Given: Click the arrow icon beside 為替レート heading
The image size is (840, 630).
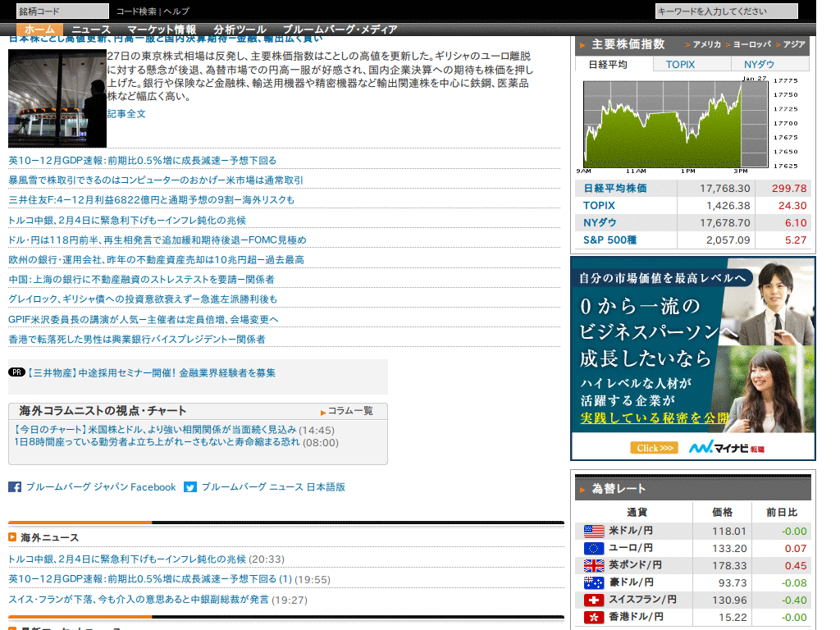Looking at the screenshot, I should point(582,489).
